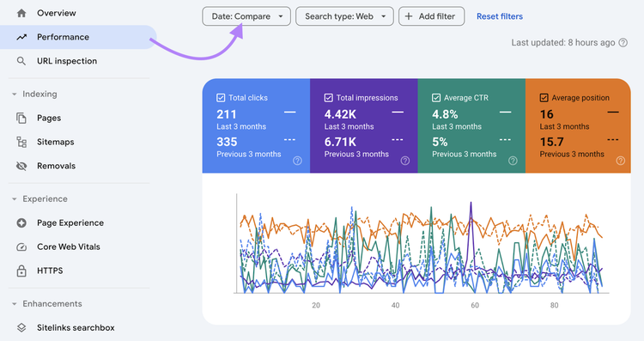The width and height of the screenshot is (644, 341).
Task: Open the Search type: Web dropdown
Action: pyautogui.click(x=344, y=16)
